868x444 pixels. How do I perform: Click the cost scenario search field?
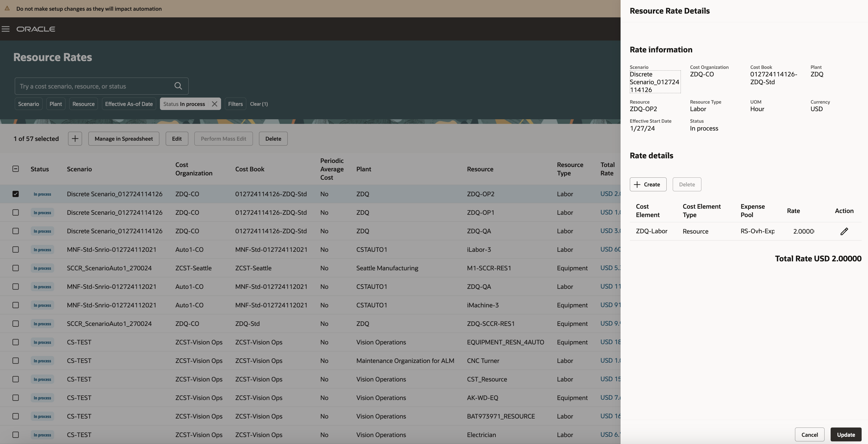point(94,86)
